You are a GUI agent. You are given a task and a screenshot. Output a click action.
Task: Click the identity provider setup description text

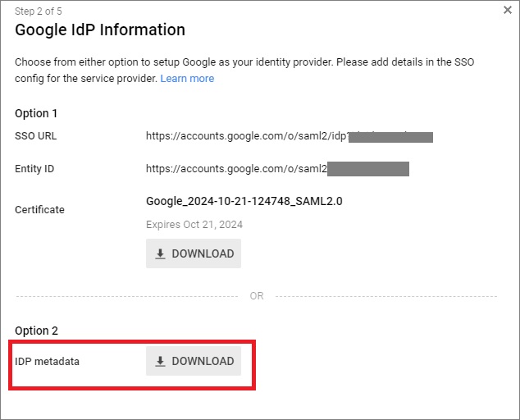(246, 62)
